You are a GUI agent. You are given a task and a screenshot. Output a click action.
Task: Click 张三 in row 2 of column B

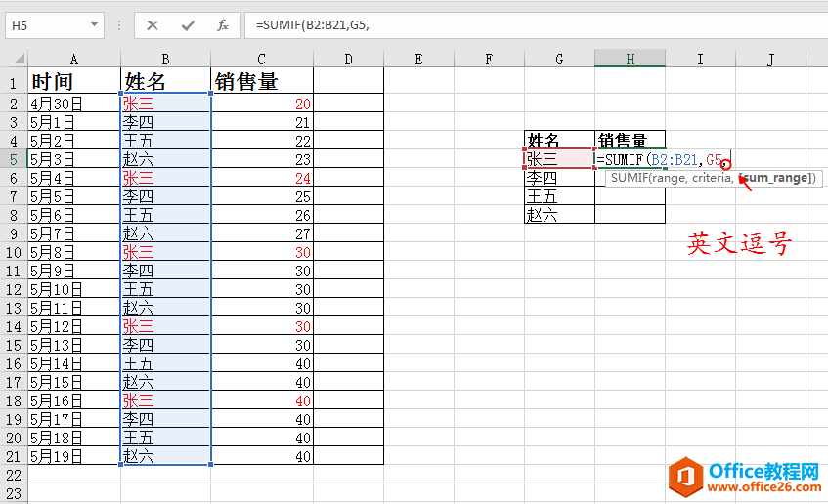coord(165,104)
